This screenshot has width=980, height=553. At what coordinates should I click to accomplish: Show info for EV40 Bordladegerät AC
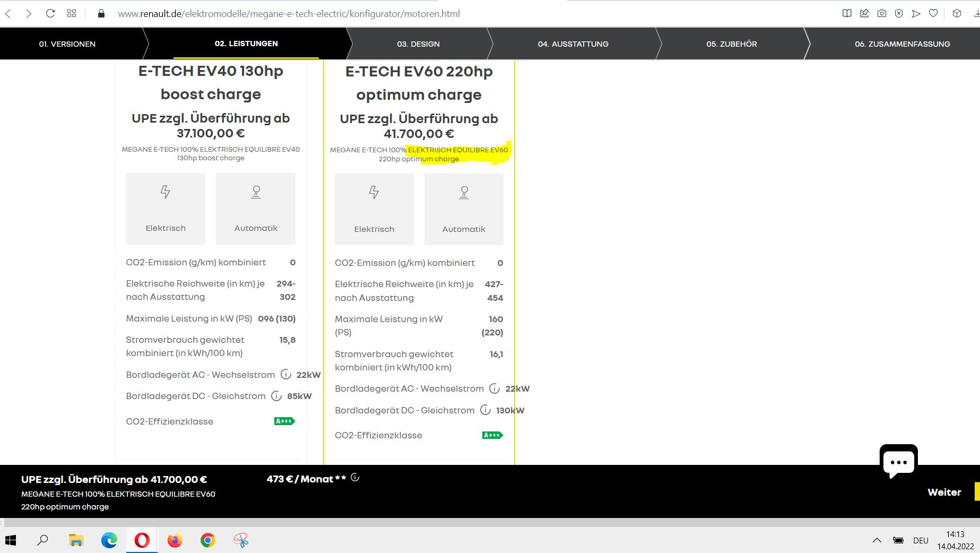(286, 374)
